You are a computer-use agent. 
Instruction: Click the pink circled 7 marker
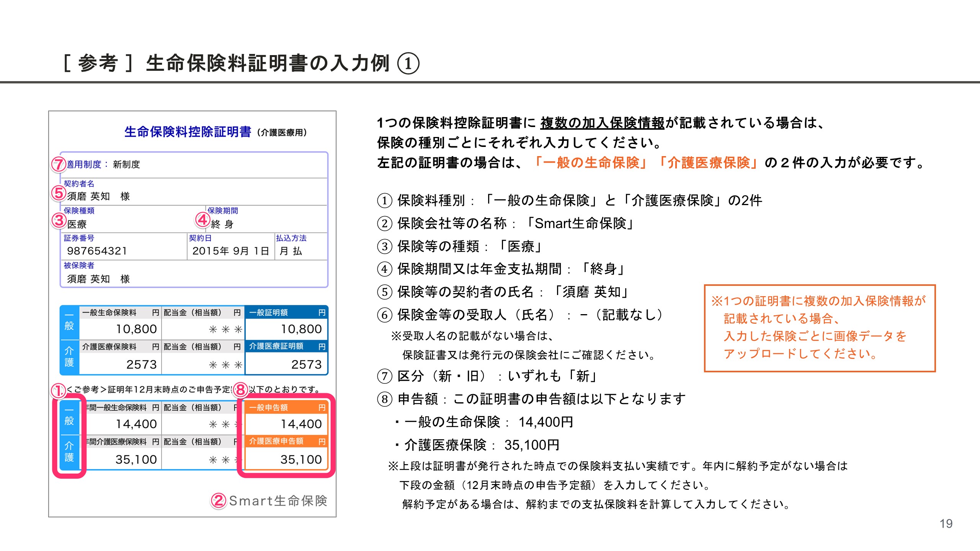pos(58,164)
